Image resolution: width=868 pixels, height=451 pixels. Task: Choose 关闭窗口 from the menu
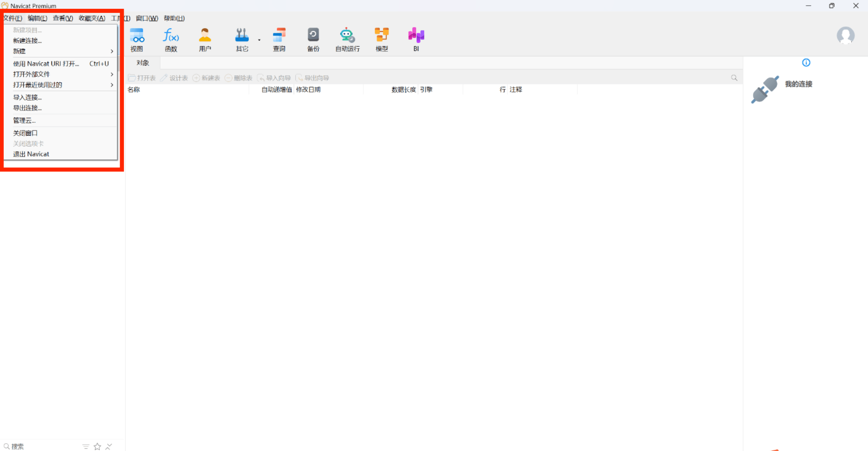(x=60, y=133)
